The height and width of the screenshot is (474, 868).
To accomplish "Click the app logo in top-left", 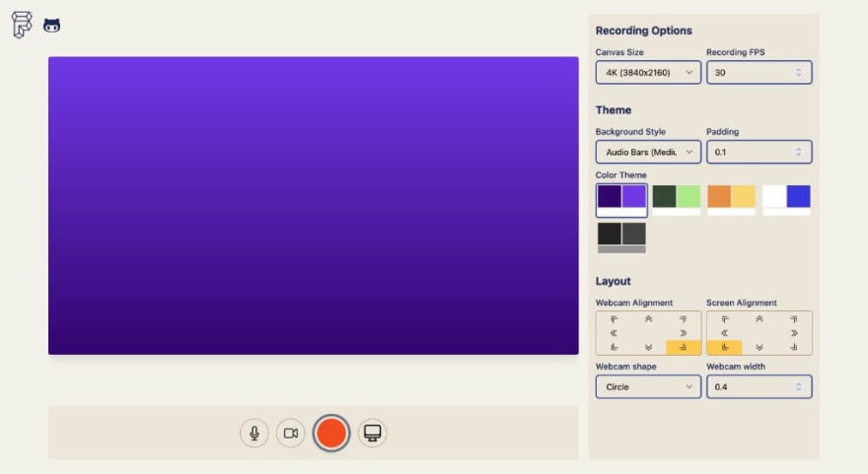I will pos(22,25).
